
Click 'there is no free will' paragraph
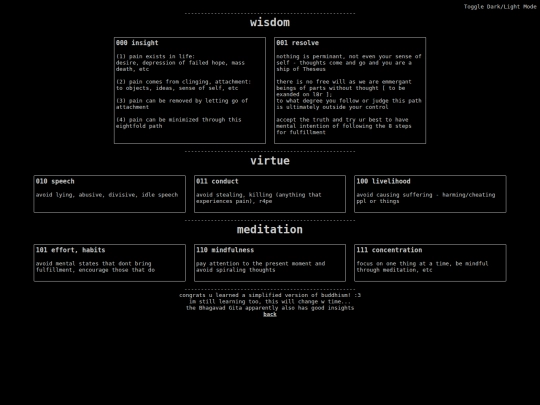(349, 94)
